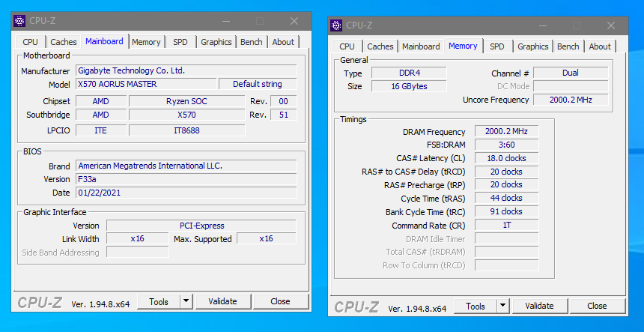Open About tab in the Mainboard window
This screenshot has height=332, width=644.
283,42
